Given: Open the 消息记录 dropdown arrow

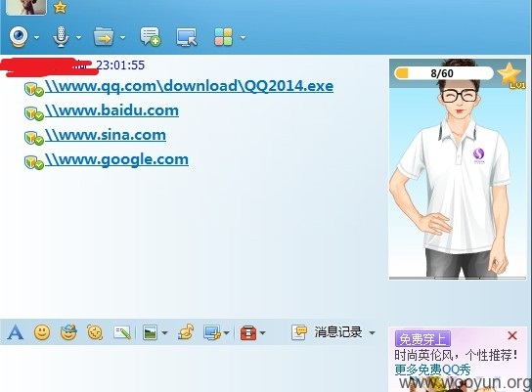Looking at the screenshot, I should 372,333.
